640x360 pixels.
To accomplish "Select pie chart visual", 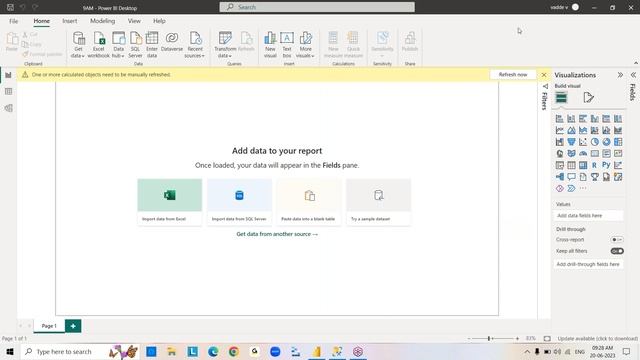I will pos(595,142).
